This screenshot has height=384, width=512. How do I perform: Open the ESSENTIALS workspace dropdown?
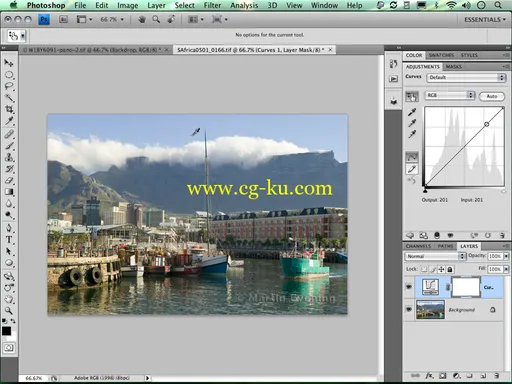485,20
